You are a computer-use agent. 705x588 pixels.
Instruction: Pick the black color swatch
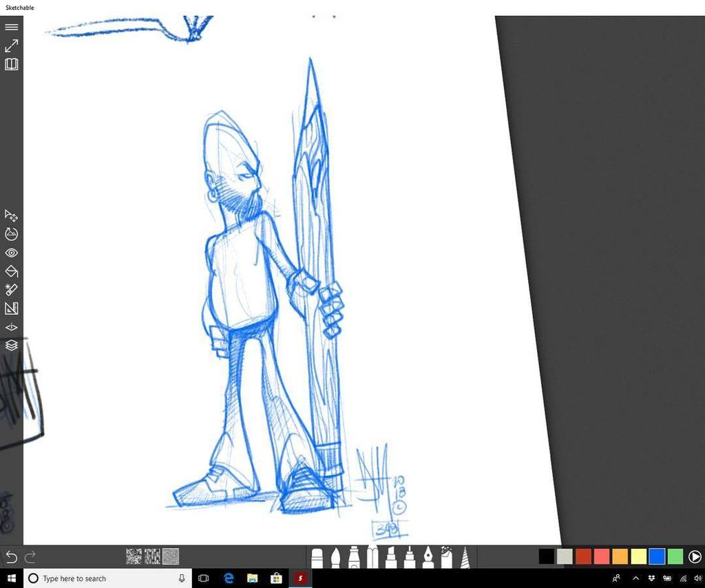click(x=546, y=556)
